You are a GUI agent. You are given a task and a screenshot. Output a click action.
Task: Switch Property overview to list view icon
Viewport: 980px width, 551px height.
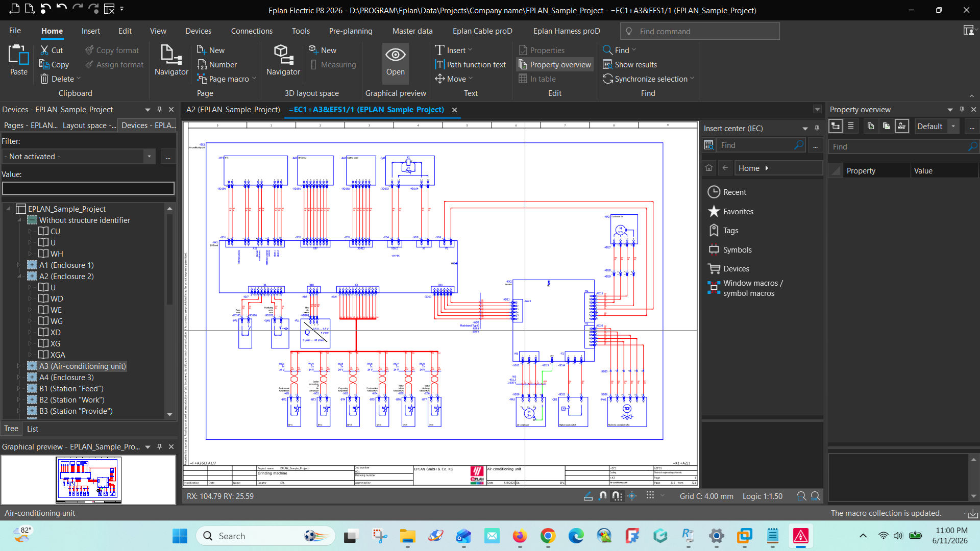850,126
